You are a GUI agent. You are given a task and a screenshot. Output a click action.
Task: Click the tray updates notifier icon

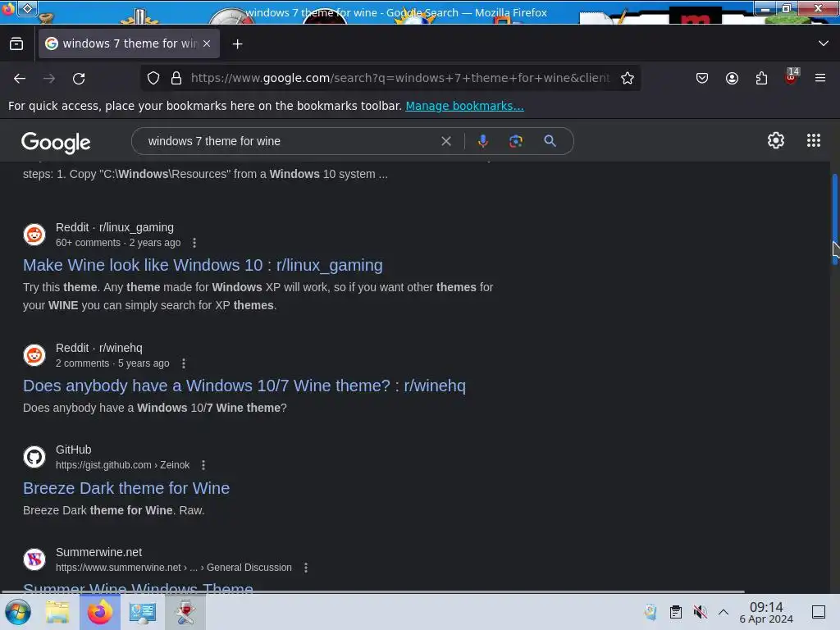pos(651,612)
